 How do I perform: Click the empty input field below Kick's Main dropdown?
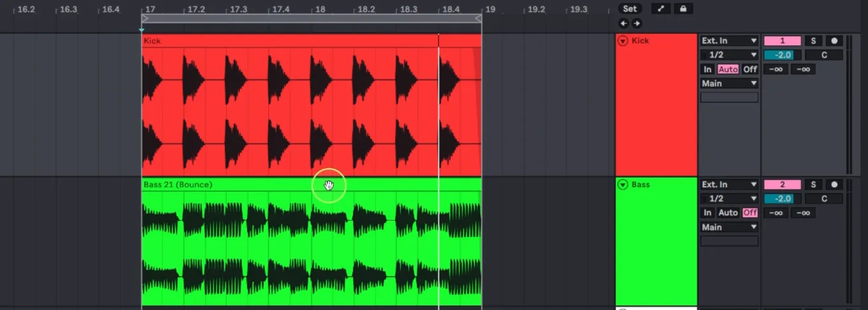pyautogui.click(x=730, y=98)
